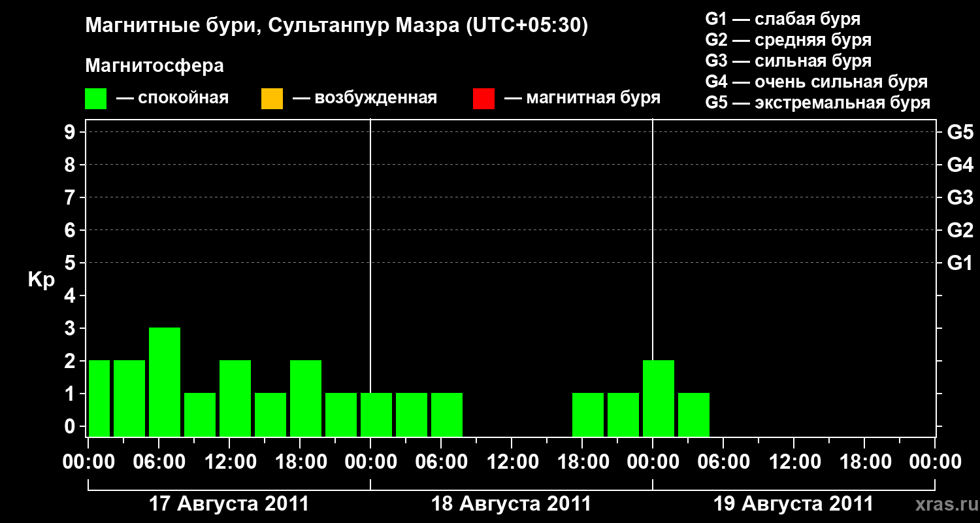Screen dimensions: 980x523
Task: Click the '18 Августа 2011' date label
Action: click(511, 504)
